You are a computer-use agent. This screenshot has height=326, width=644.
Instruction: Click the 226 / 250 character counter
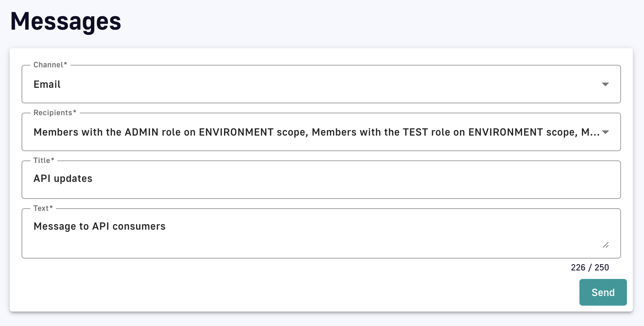[589, 267]
